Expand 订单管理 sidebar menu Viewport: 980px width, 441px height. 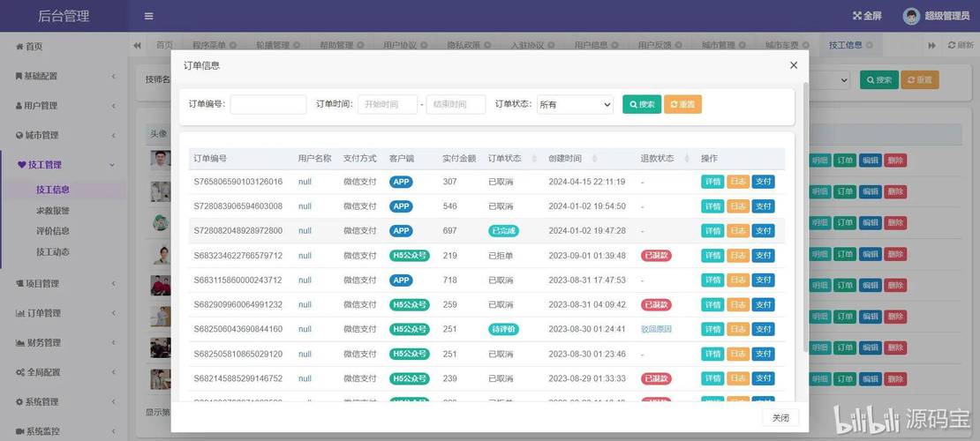(63, 313)
